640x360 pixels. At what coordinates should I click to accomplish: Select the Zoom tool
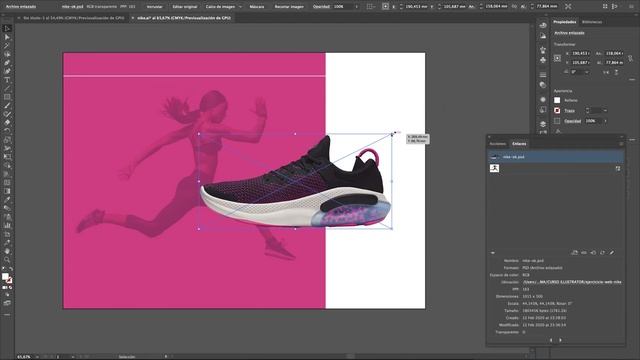(x=7, y=260)
